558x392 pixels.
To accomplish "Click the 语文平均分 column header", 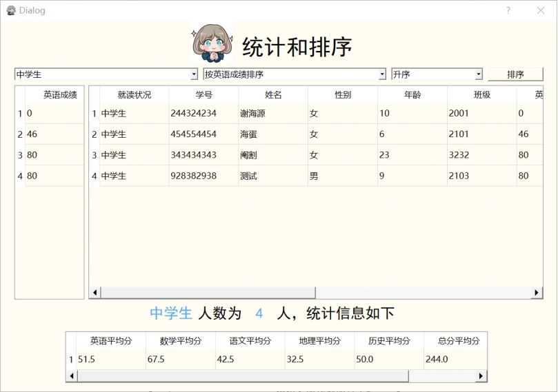I will (x=250, y=341).
